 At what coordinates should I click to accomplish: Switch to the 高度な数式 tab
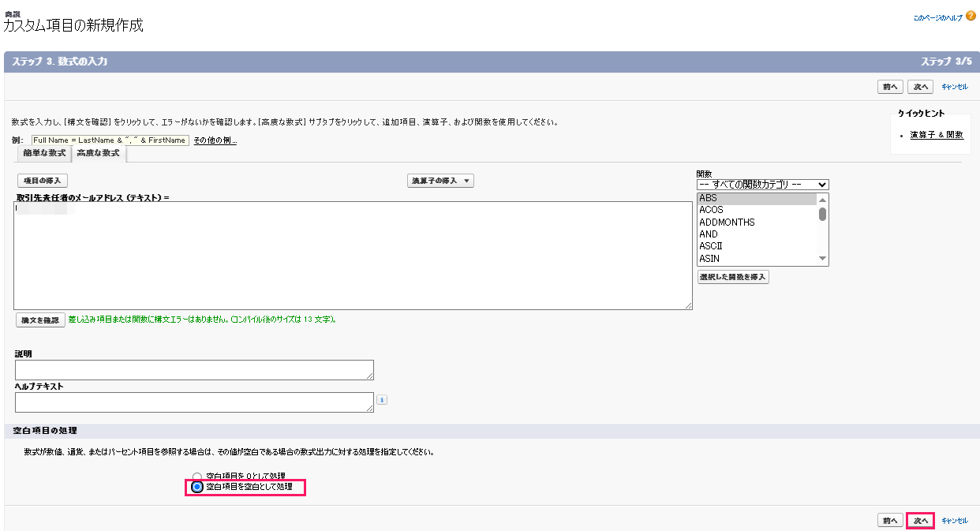(x=98, y=153)
